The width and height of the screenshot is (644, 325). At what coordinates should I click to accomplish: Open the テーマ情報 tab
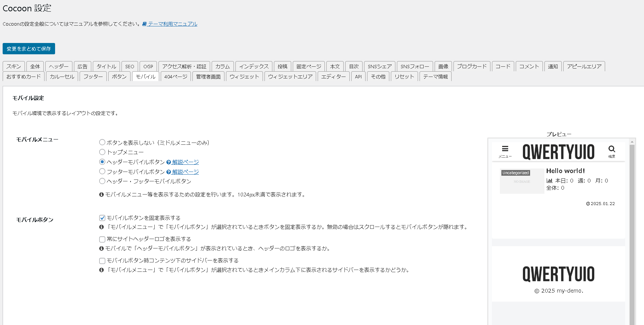(435, 77)
